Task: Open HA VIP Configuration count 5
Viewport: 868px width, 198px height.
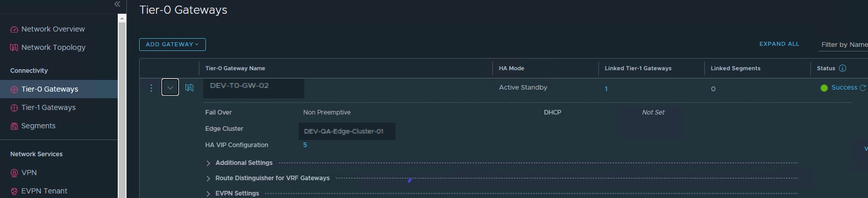Action: pos(305,145)
